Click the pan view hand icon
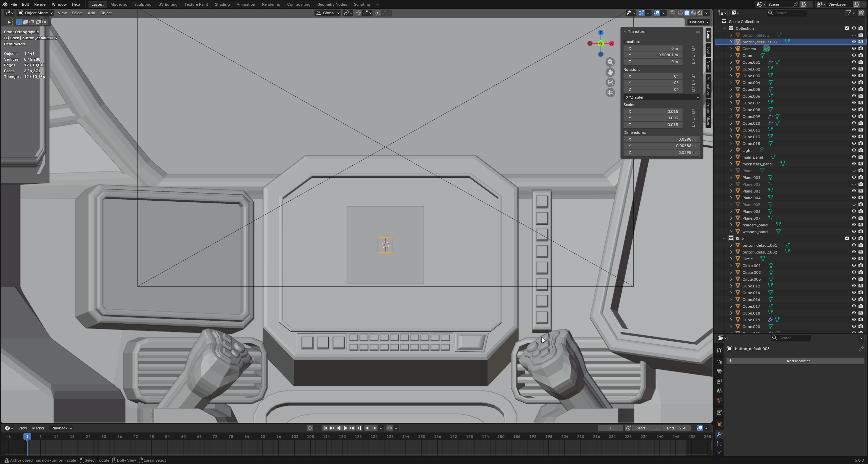This screenshot has height=464, width=868. [610, 72]
